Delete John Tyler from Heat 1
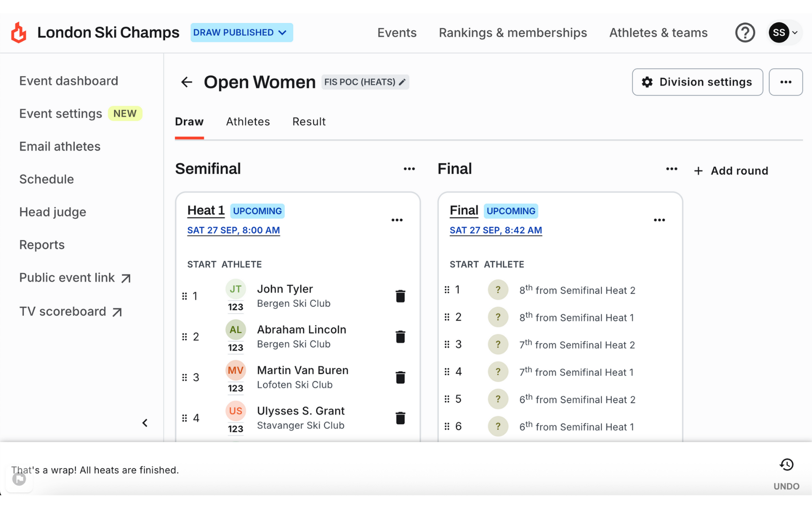The image size is (812, 508). (400, 296)
